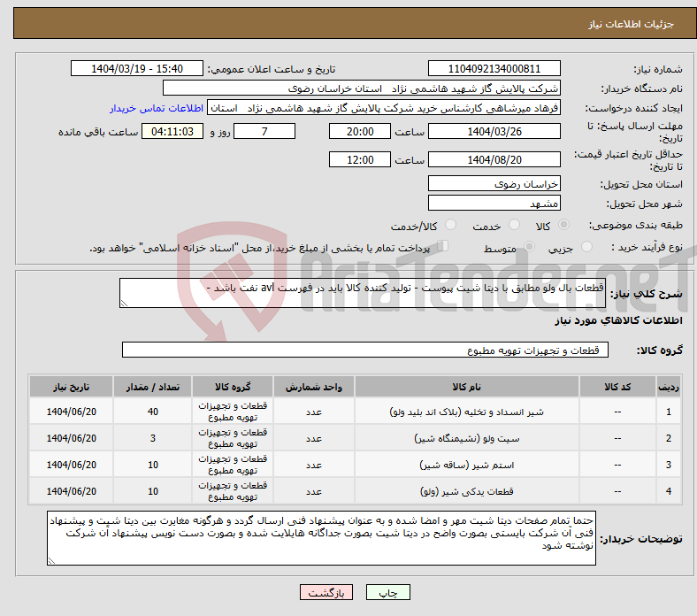Click the واحد شمارش column header
The height and width of the screenshot is (616, 697).
[x=314, y=387]
